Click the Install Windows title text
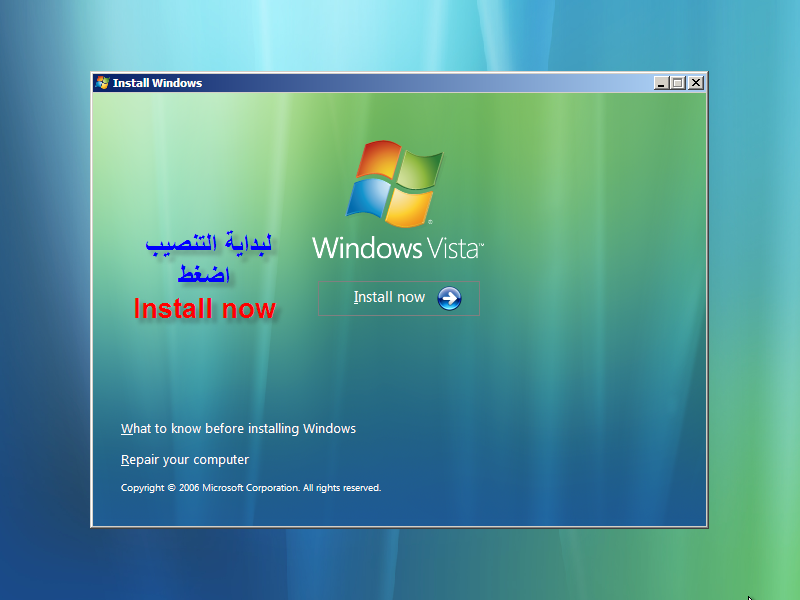The height and width of the screenshot is (600, 800). click(x=157, y=83)
